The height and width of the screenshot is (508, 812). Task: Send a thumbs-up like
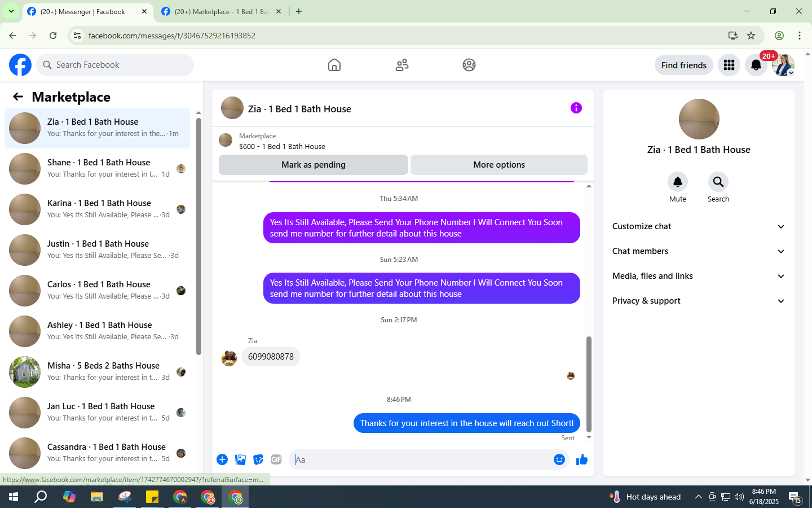coord(582,459)
